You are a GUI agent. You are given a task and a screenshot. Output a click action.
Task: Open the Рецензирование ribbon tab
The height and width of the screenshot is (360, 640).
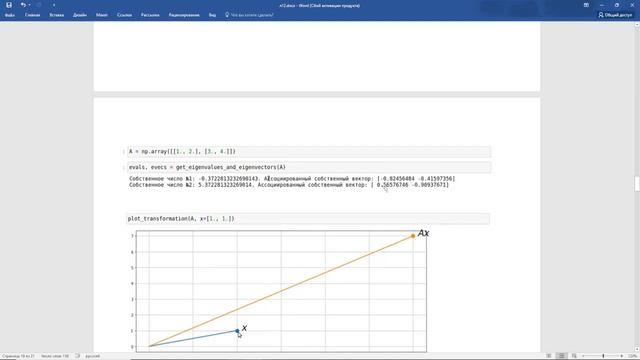coord(184,15)
